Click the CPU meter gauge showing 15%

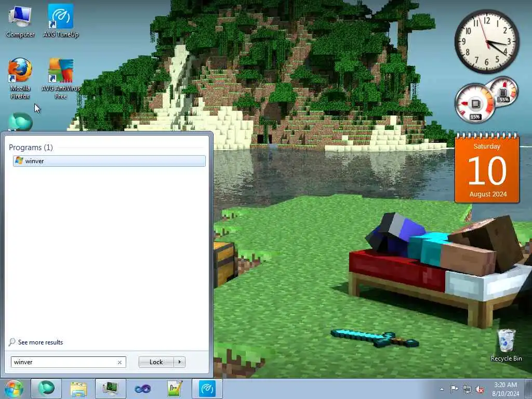pos(475,103)
